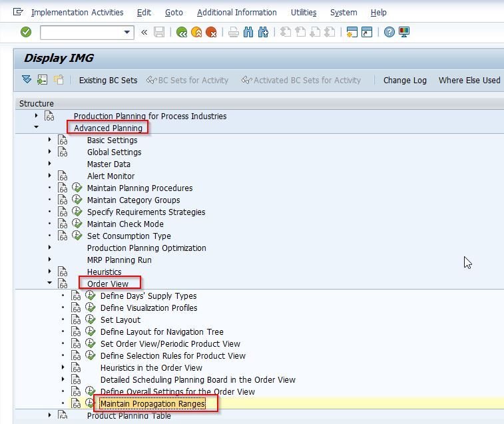Click the Print icon
The height and width of the screenshot is (424, 504).
coord(234,32)
